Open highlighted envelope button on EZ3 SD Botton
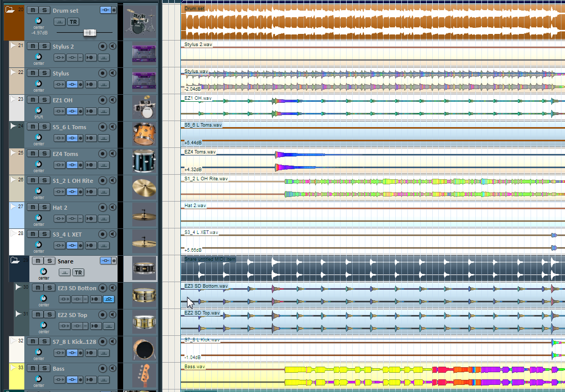Screen dimensions: 565x392 point(109,299)
